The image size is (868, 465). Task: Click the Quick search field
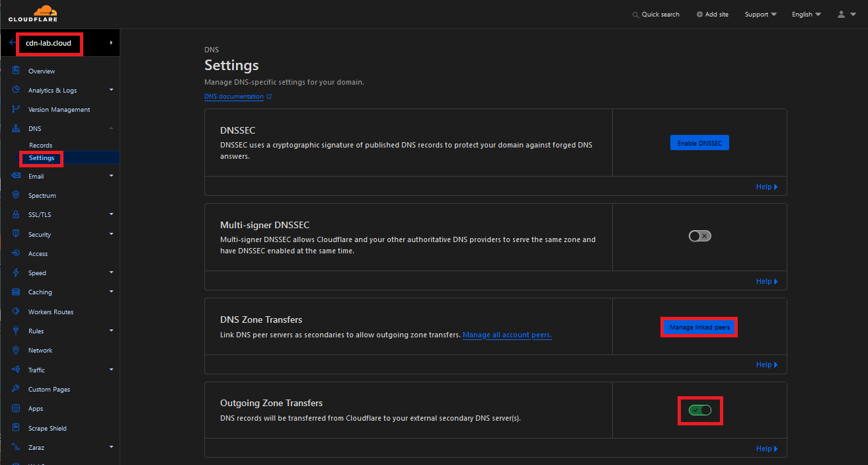point(656,15)
